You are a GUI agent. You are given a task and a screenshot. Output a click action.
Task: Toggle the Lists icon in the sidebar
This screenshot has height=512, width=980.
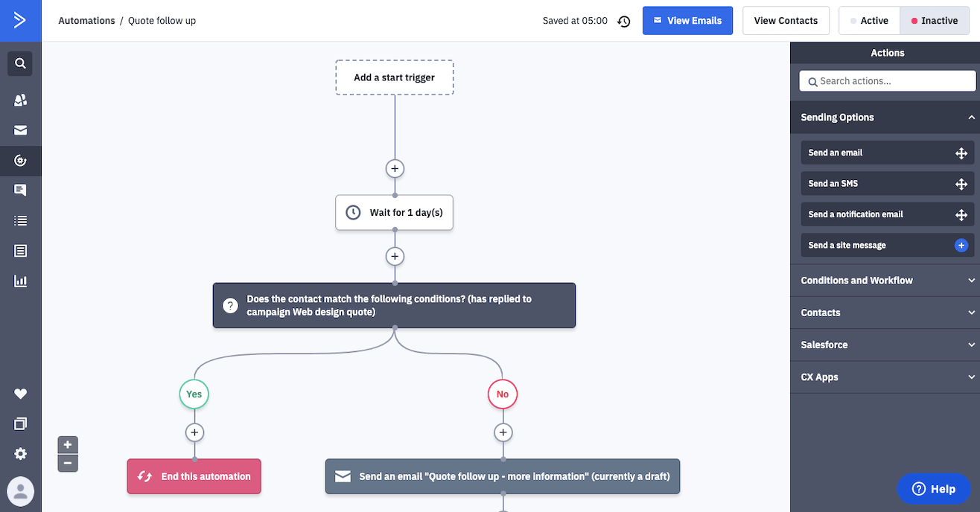coord(20,220)
